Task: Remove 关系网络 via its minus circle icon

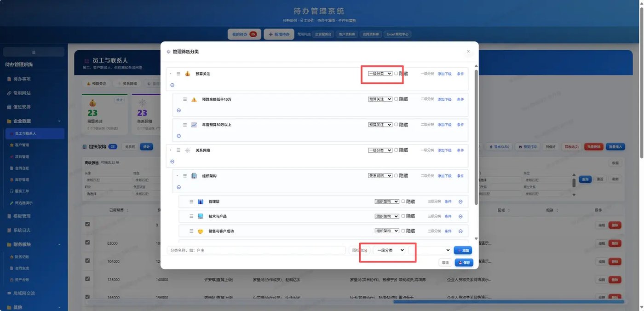Action: (x=172, y=161)
